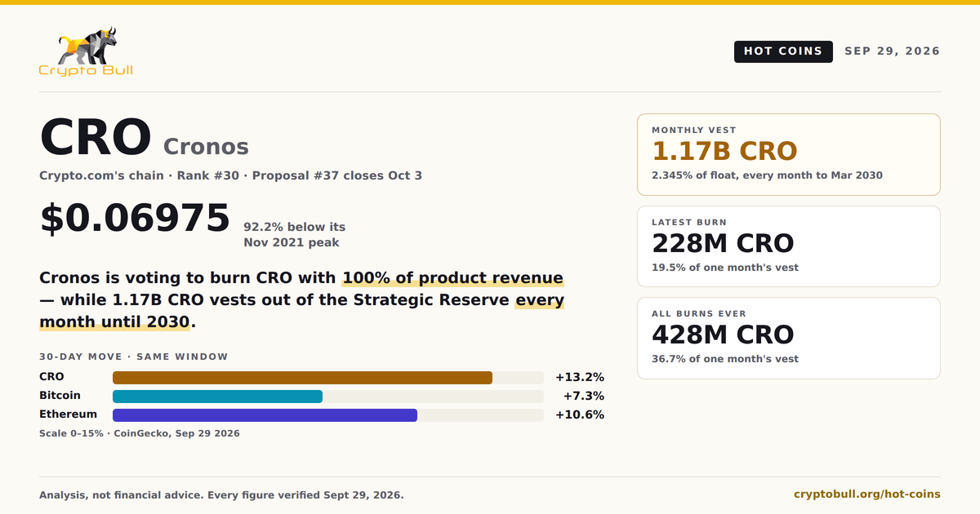Click the CRO row label in chart
The width and height of the screenshot is (980, 514).
[51, 377]
